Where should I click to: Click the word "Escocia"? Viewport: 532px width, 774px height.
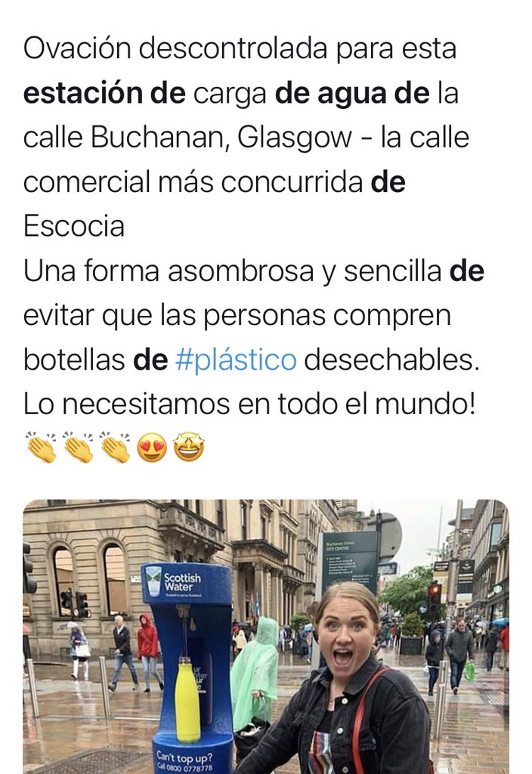click(x=74, y=227)
